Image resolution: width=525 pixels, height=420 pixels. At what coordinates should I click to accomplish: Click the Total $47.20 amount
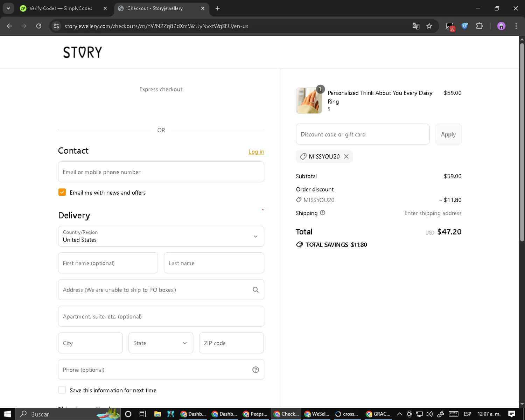pos(449,232)
